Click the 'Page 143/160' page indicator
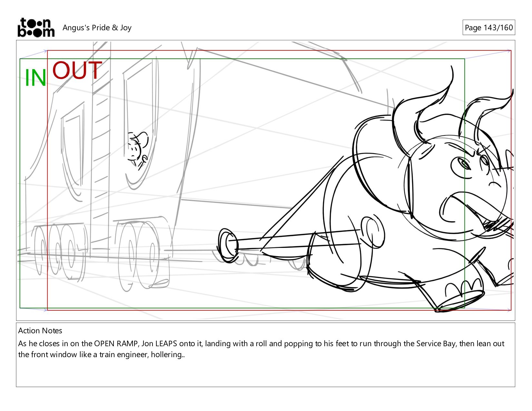Screen dimensions: 532x411 click(488, 27)
